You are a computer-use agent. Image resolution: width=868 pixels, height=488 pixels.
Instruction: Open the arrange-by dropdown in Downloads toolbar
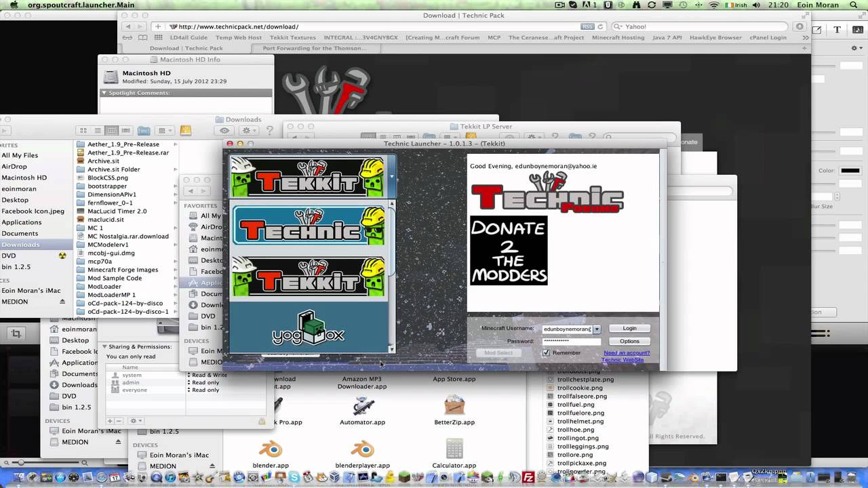pos(164,130)
